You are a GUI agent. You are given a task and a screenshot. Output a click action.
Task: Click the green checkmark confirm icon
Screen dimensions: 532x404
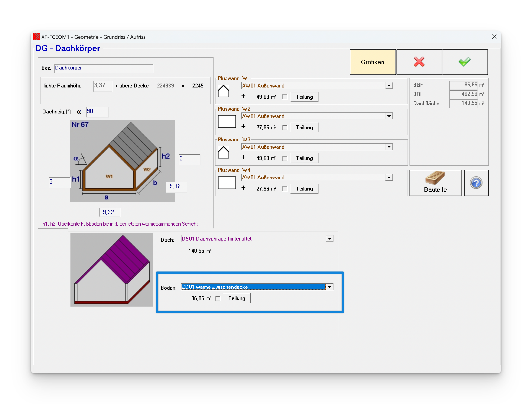pyautogui.click(x=464, y=62)
